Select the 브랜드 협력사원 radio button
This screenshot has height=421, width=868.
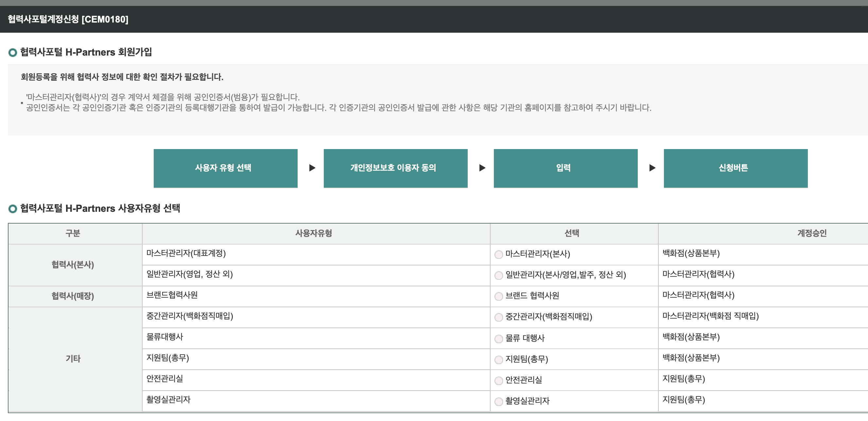[x=498, y=297]
